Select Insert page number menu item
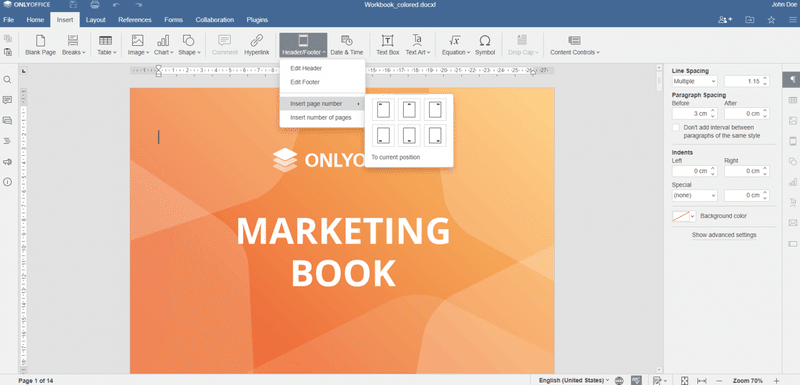 tap(322, 104)
